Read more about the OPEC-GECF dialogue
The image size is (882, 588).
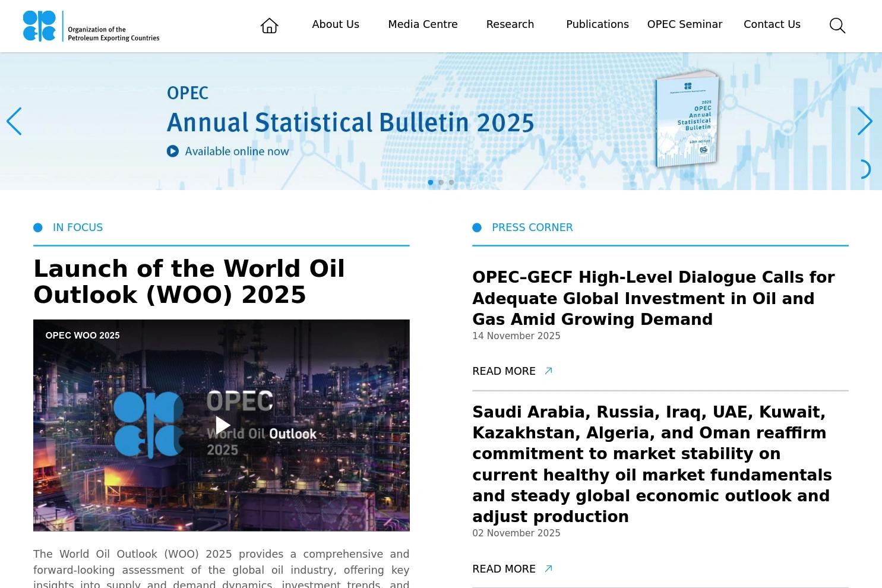click(504, 371)
